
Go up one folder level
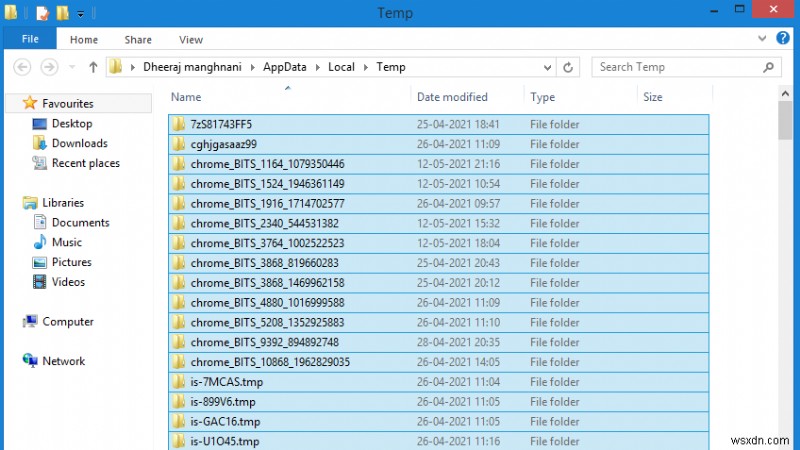tap(93, 67)
